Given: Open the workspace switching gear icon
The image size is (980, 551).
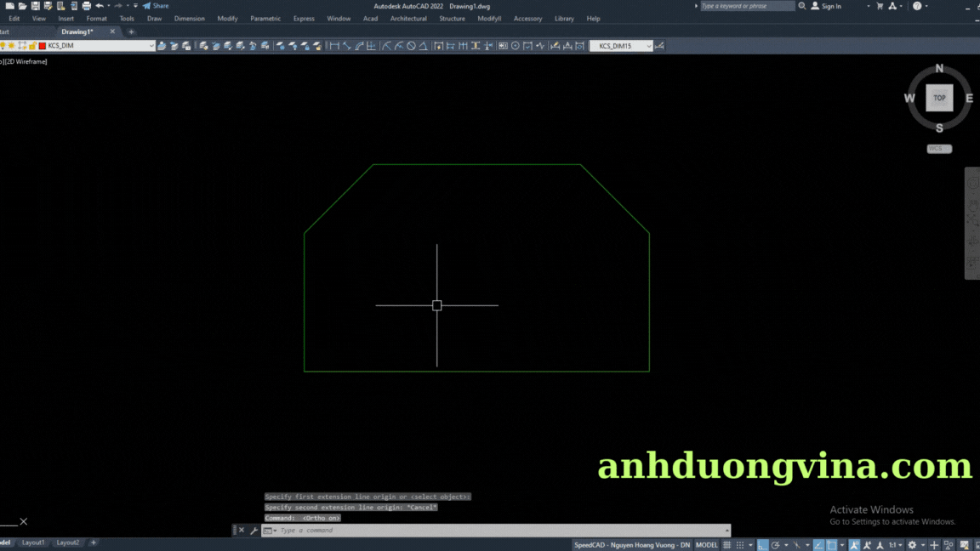Looking at the screenshot, I should pos(912,545).
